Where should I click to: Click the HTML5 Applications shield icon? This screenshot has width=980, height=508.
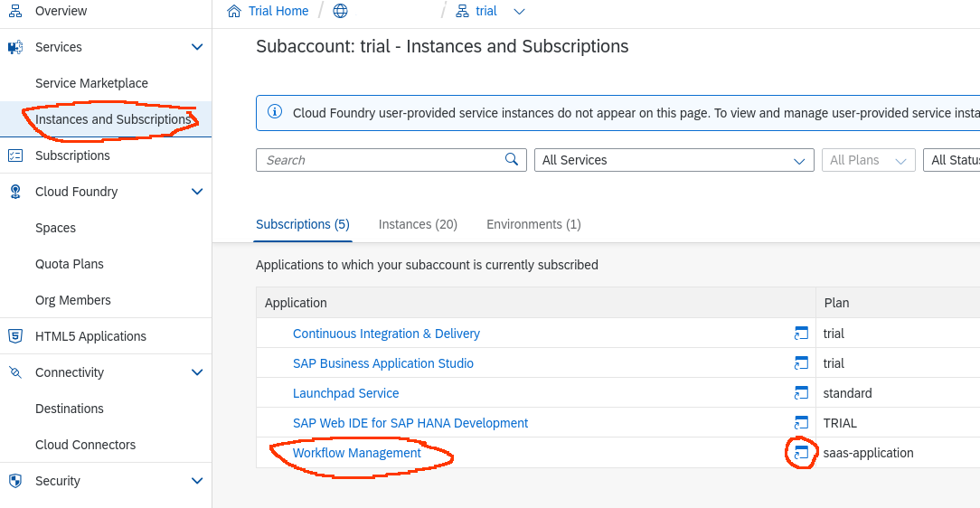tap(15, 336)
